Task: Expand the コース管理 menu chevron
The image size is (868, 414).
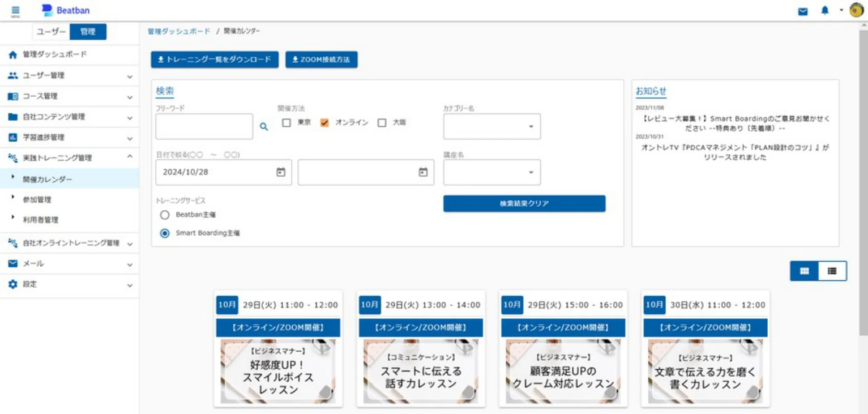Action: pos(130,97)
